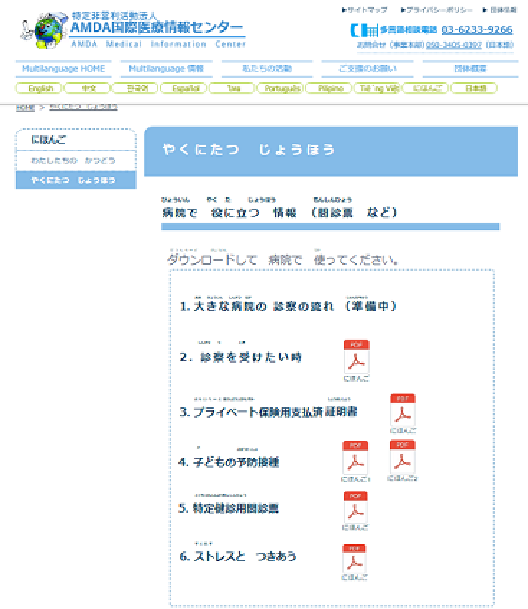
Task: Switch language to Thai
Action: pyautogui.click(x=232, y=88)
